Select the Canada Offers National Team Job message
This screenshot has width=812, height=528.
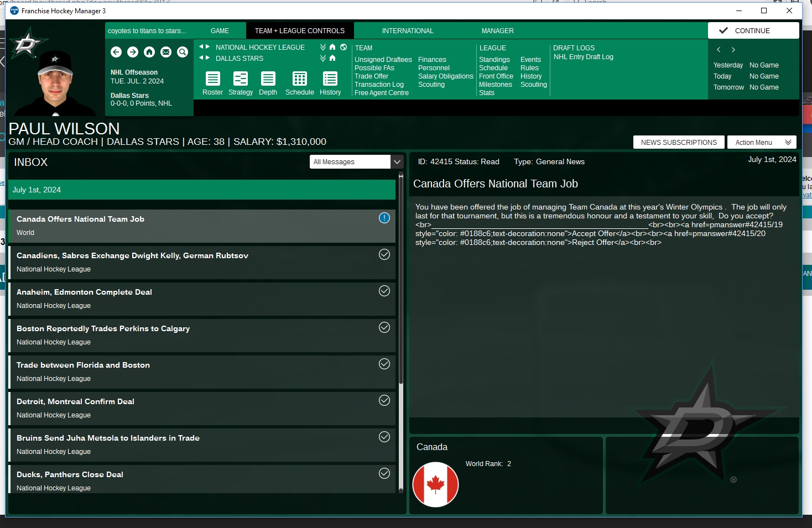tap(202, 226)
